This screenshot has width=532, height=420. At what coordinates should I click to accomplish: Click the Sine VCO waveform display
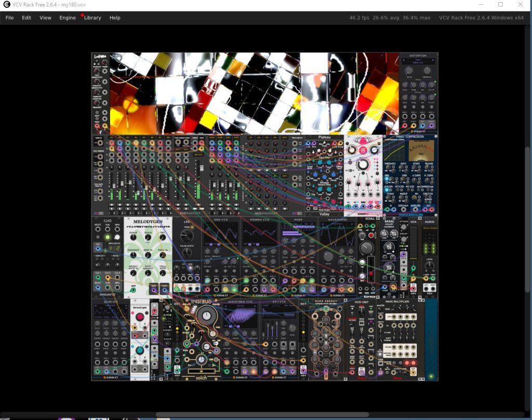click(221, 235)
